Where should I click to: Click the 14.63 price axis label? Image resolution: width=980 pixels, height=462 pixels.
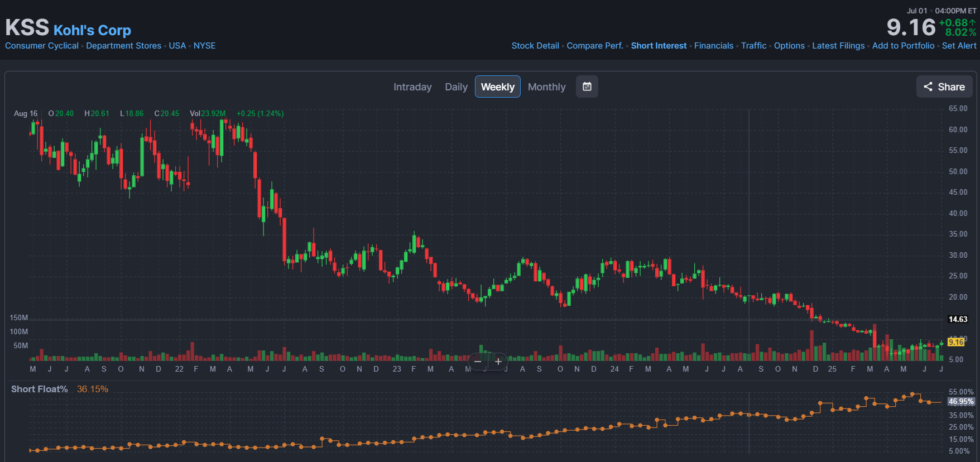coord(958,319)
